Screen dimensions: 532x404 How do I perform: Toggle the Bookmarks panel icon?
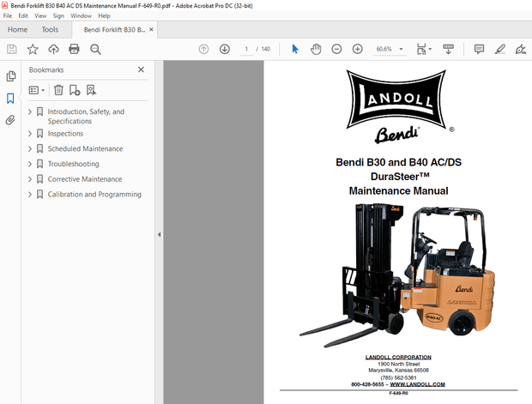10,99
